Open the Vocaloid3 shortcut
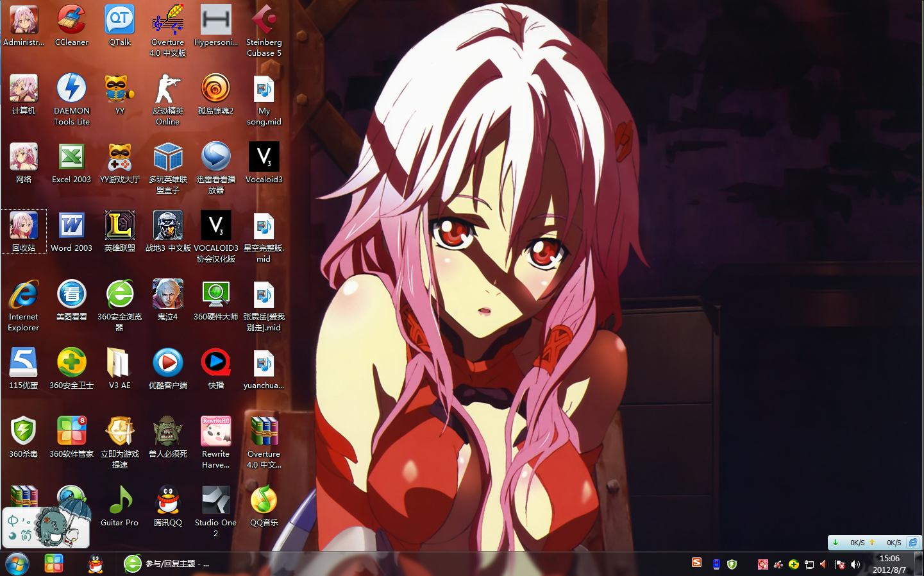Viewport: 924px width, 576px height. [x=264, y=163]
